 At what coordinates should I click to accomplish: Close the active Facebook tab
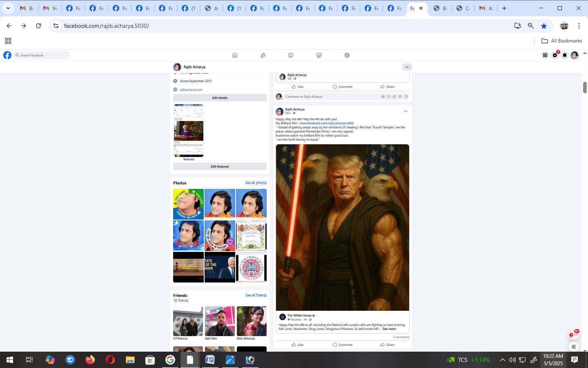coord(421,8)
